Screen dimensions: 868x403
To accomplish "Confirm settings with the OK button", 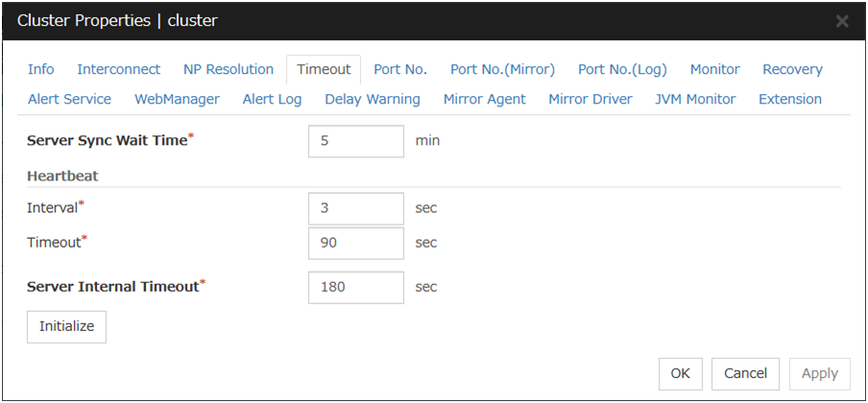I will click(x=680, y=373).
